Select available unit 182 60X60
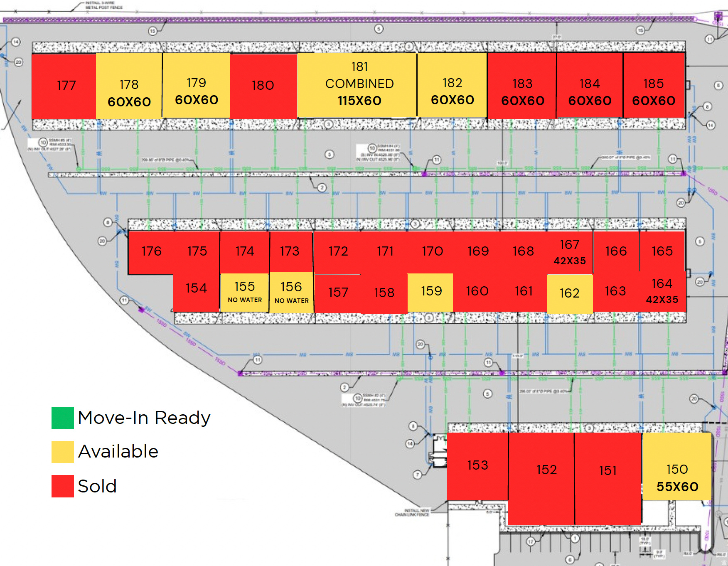 click(x=453, y=85)
